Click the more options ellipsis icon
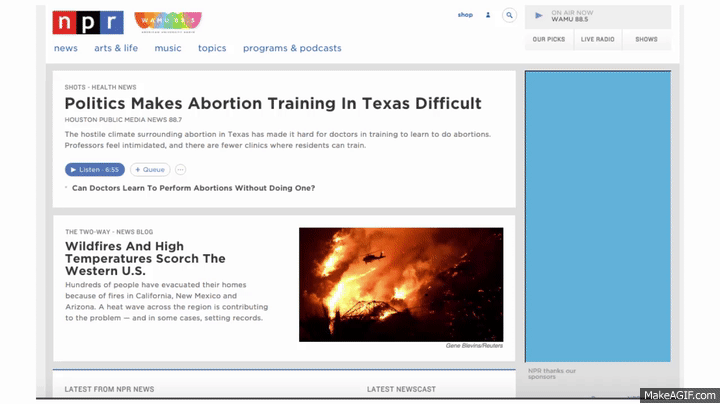 click(181, 170)
